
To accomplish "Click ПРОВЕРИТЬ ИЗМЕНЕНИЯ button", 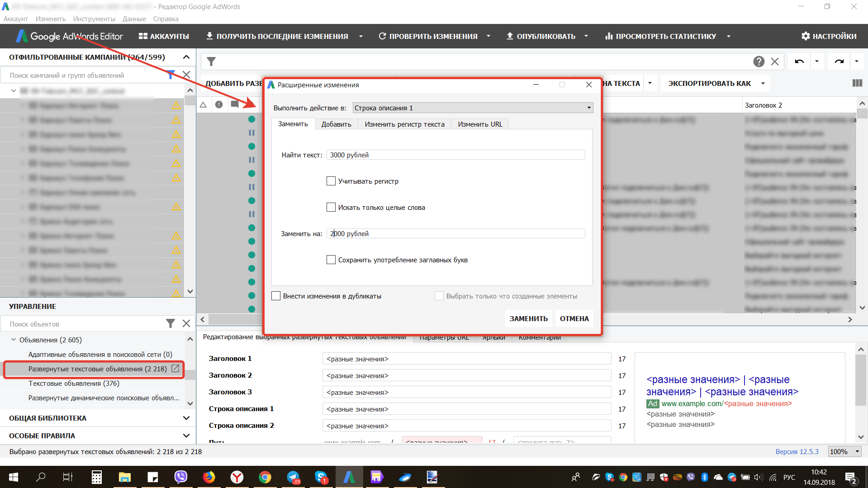I will pyautogui.click(x=428, y=36).
